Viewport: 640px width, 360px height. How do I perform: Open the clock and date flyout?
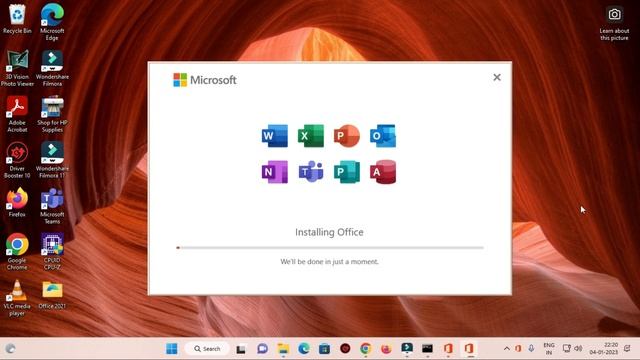click(604, 349)
